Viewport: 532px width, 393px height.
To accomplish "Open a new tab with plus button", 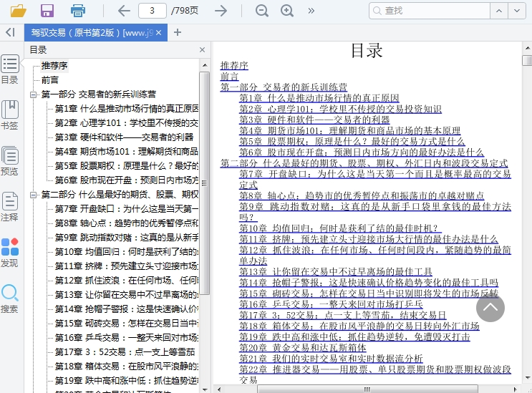I will (x=178, y=32).
